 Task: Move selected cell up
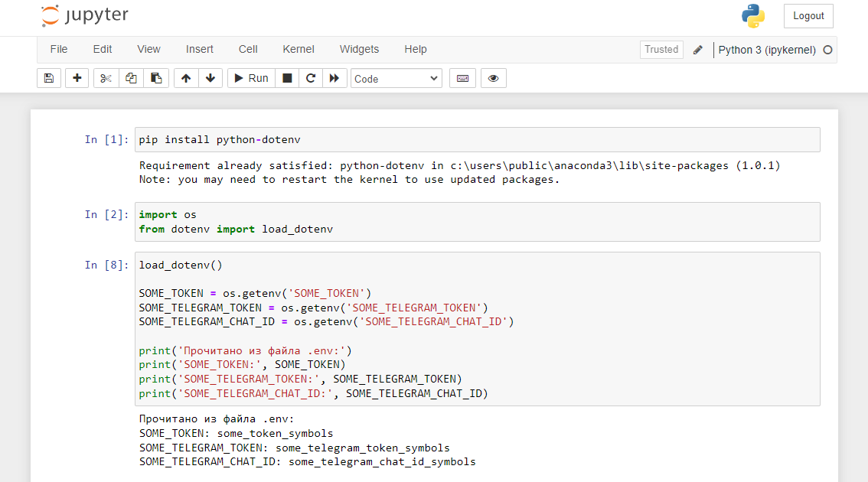point(186,78)
